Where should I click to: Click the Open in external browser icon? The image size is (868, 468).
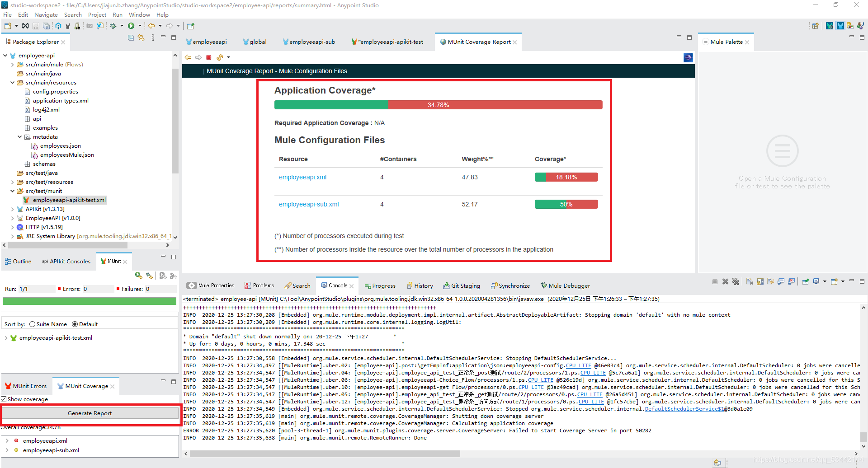688,57
